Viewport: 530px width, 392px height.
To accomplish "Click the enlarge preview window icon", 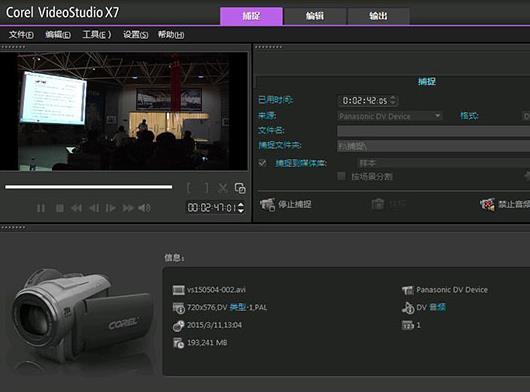I will pyautogui.click(x=240, y=188).
